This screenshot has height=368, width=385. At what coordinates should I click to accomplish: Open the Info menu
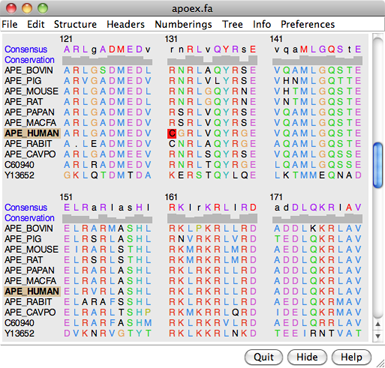262,24
